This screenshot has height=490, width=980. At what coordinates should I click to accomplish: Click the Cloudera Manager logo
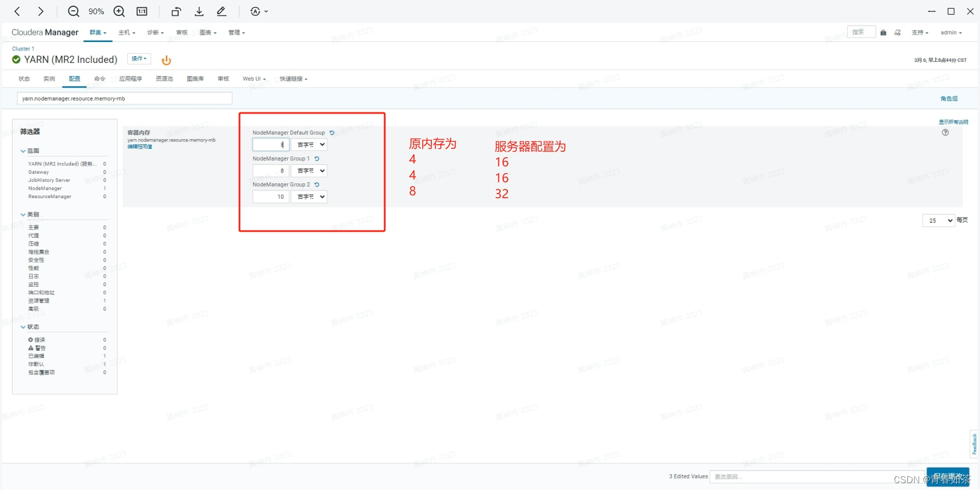click(45, 32)
